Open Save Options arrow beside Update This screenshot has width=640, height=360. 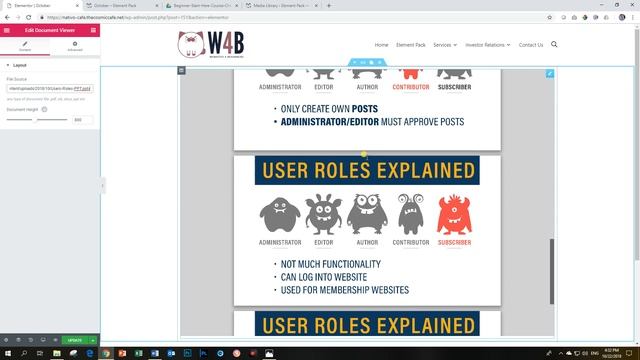[93, 340]
